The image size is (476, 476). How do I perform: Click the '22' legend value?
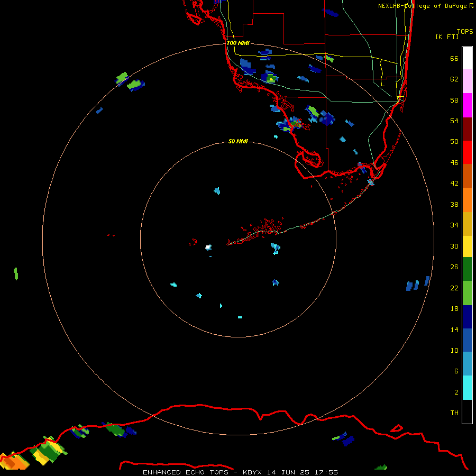click(454, 288)
